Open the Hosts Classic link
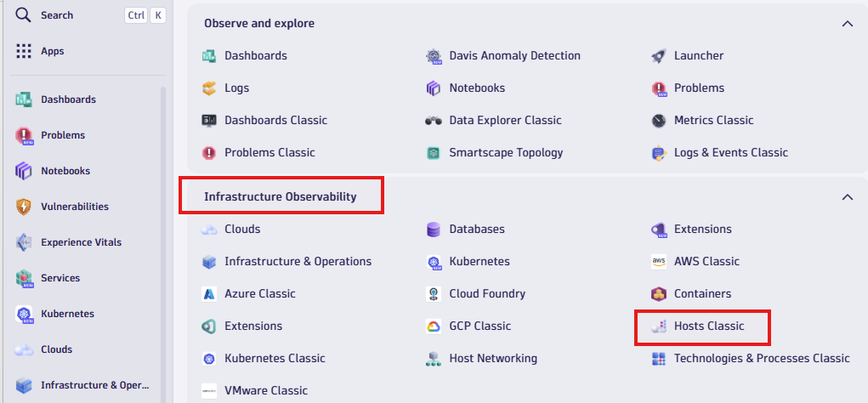 [708, 326]
